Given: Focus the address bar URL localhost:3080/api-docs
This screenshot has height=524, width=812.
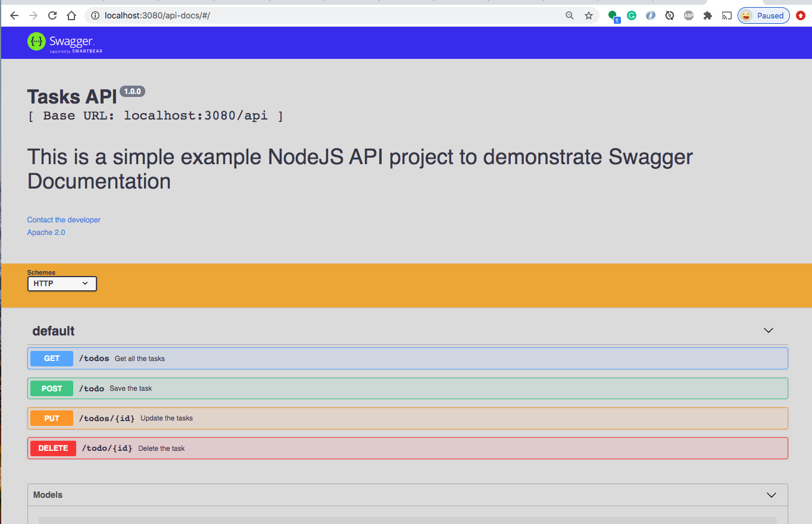Looking at the screenshot, I should pyautogui.click(x=157, y=15).
